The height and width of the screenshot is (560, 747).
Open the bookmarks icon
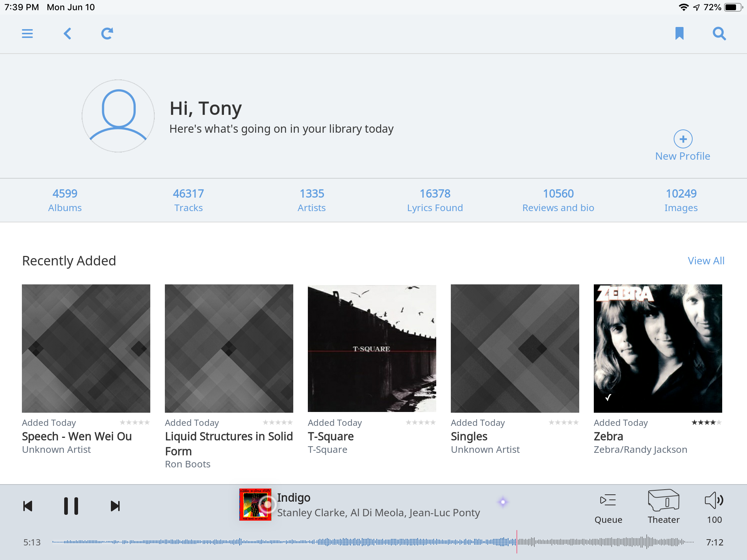click(x=679, y=34)
